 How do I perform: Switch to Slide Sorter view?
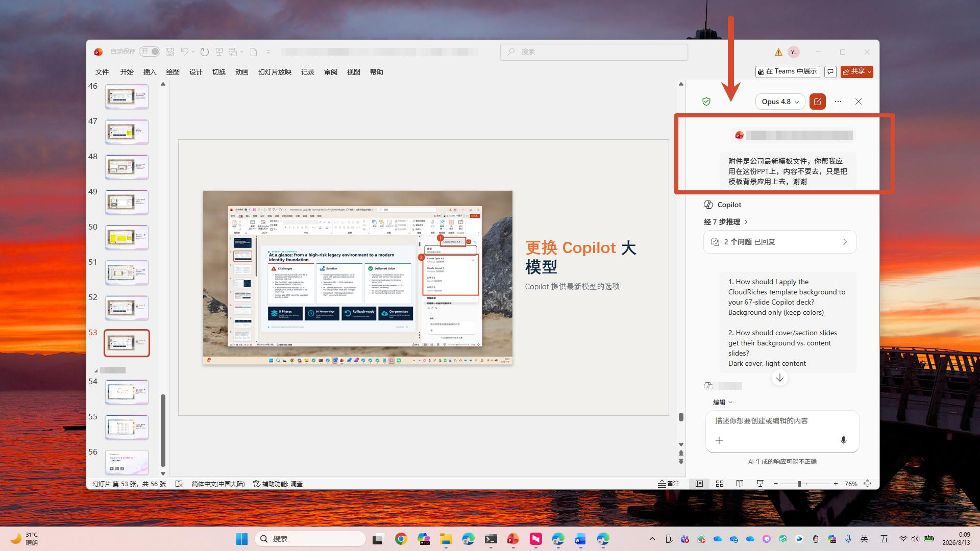[x=720, y=484]
